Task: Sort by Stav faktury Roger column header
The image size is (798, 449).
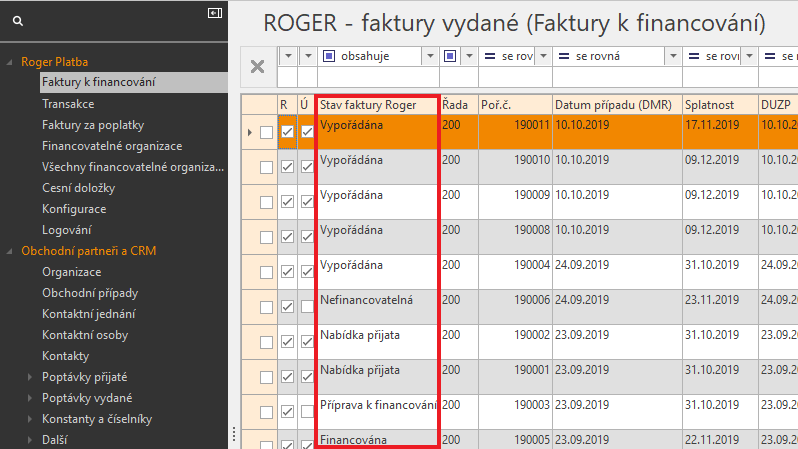Action: tap(377, 105)
